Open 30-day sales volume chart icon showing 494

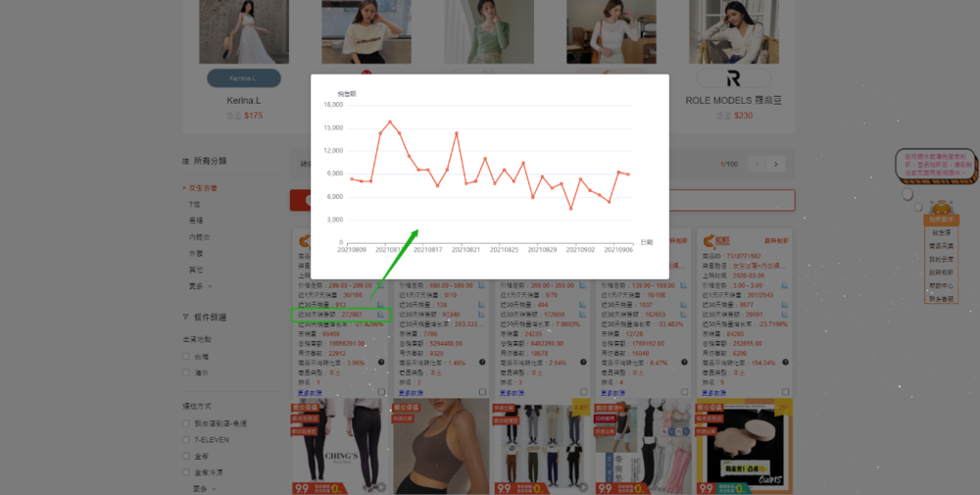coord(582,305)
